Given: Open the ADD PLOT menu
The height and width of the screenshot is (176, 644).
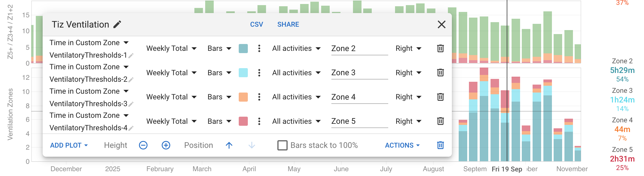Looking at the screenshot, I should click(69, 145).
